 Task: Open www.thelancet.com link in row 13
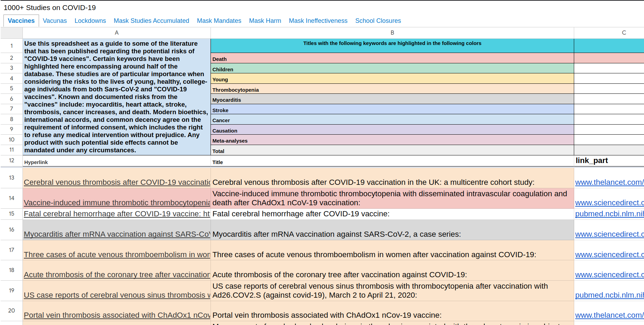click(x=609, y=182)
